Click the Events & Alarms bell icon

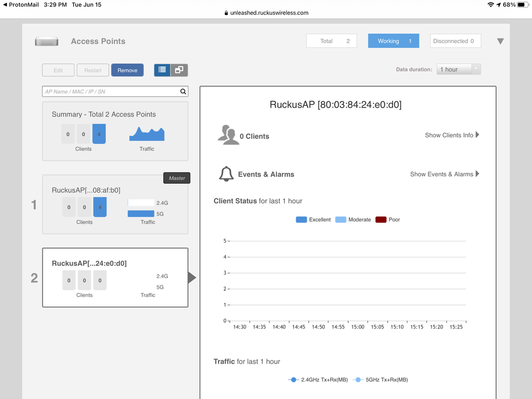[226, 174]
